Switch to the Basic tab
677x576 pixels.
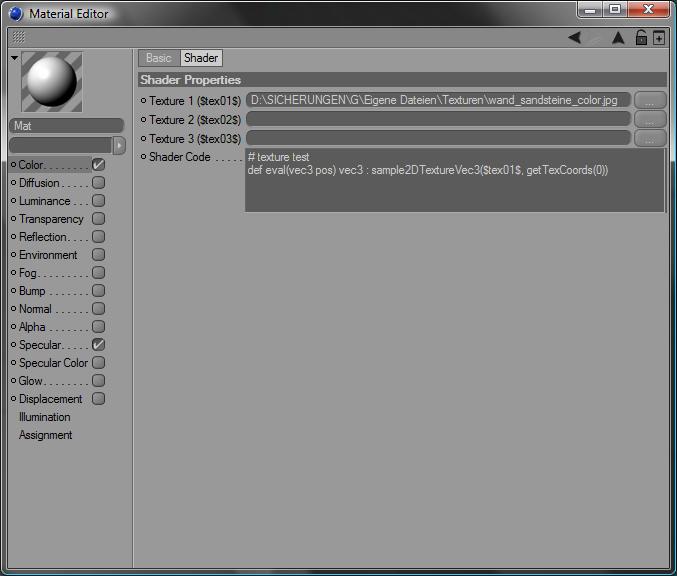(159, 58)
